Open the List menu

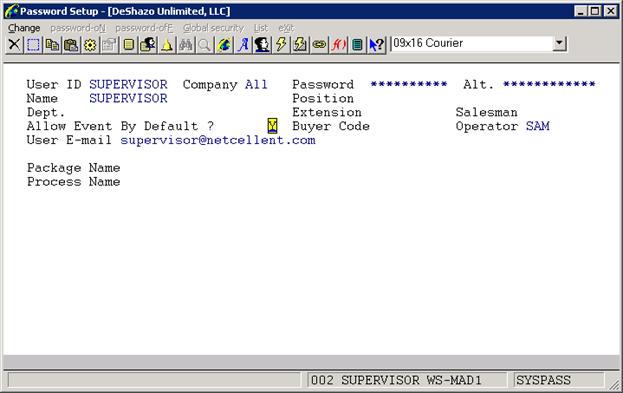(261, 28)
